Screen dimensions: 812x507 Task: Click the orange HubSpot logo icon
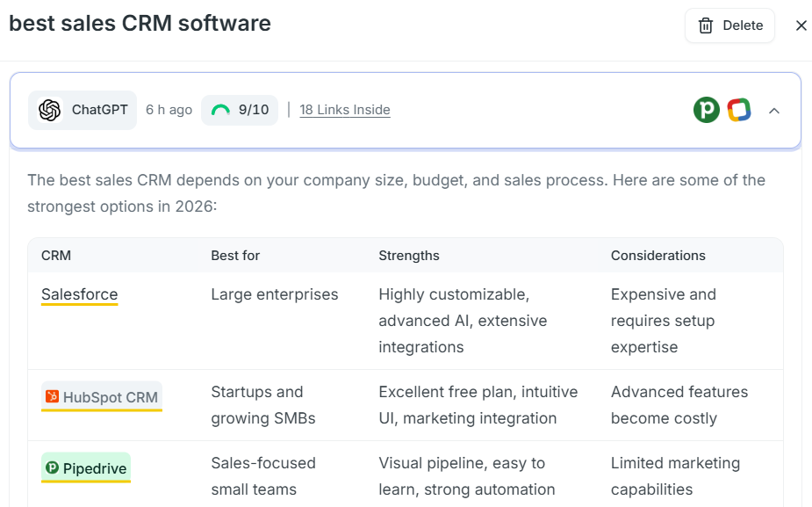pos(52,396)
